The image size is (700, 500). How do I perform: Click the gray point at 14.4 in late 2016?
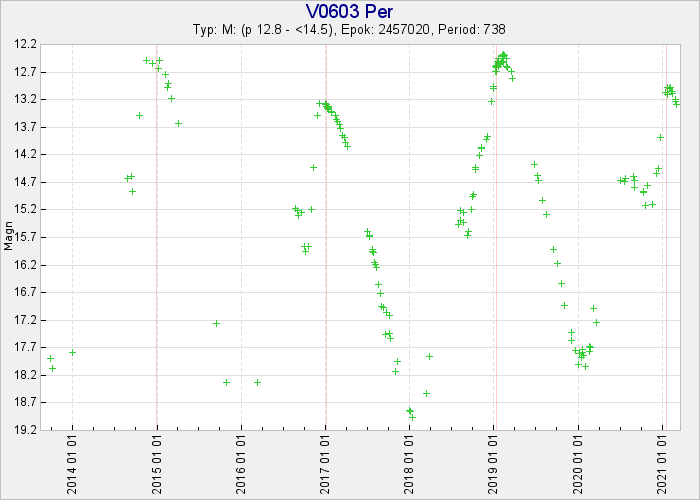313,167
